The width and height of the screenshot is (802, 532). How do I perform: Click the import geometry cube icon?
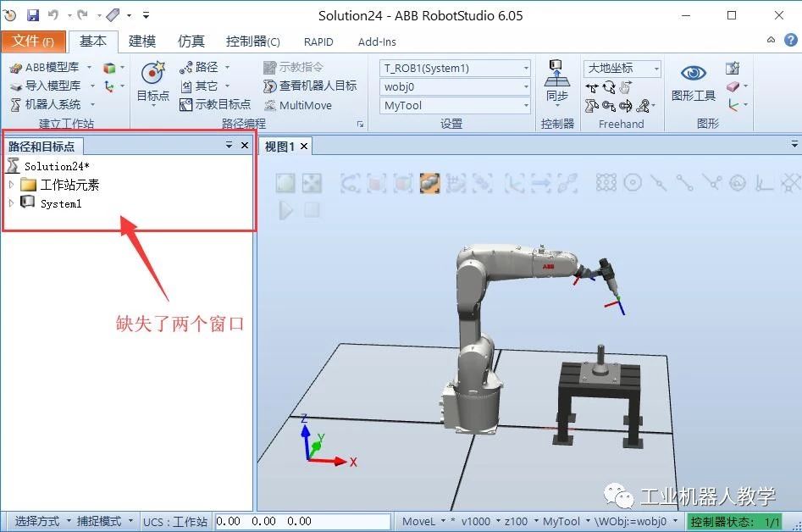pyautogui.click(x=109, y=68)
